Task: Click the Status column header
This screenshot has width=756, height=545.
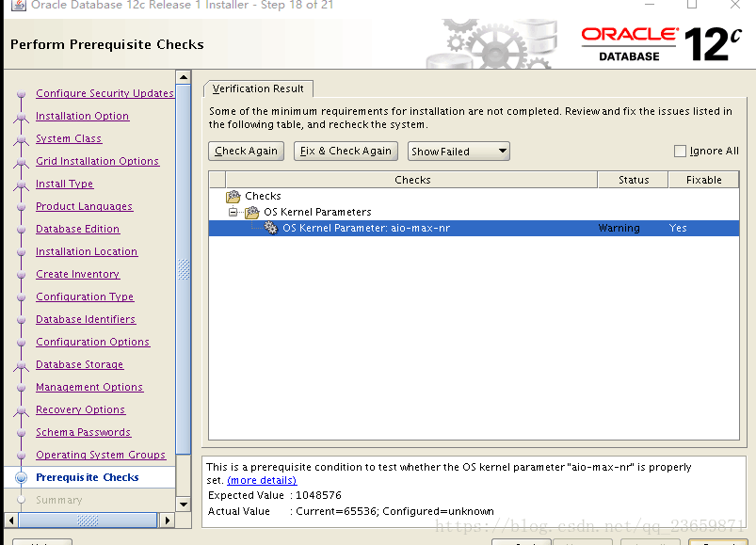Action: click(633, 180)
